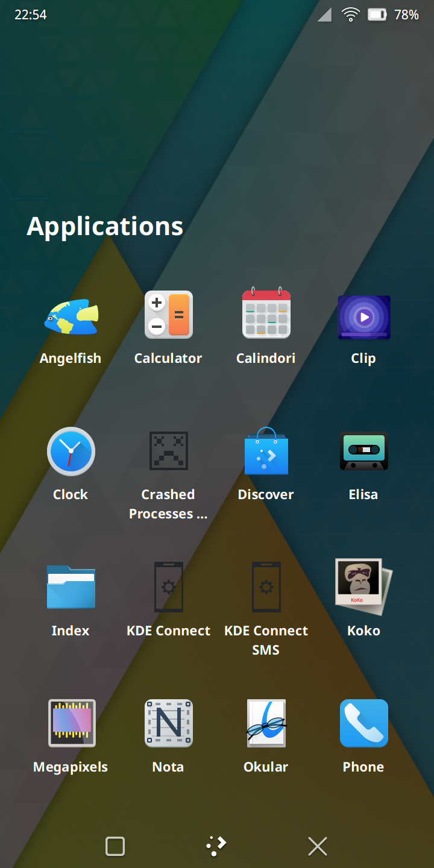The width and height of the screenshot is (434, 868).
Task: Tap the 78% battery percentage text
Action: tap(407, 15)
